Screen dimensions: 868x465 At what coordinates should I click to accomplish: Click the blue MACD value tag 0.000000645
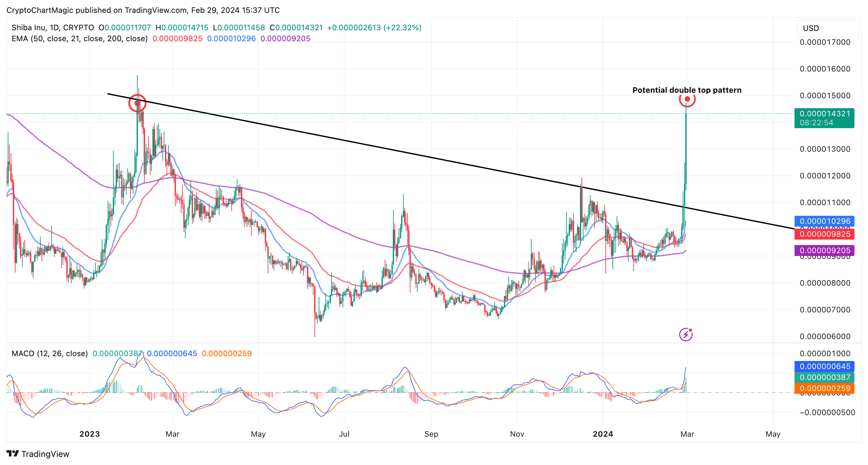(x=824, y=366)
